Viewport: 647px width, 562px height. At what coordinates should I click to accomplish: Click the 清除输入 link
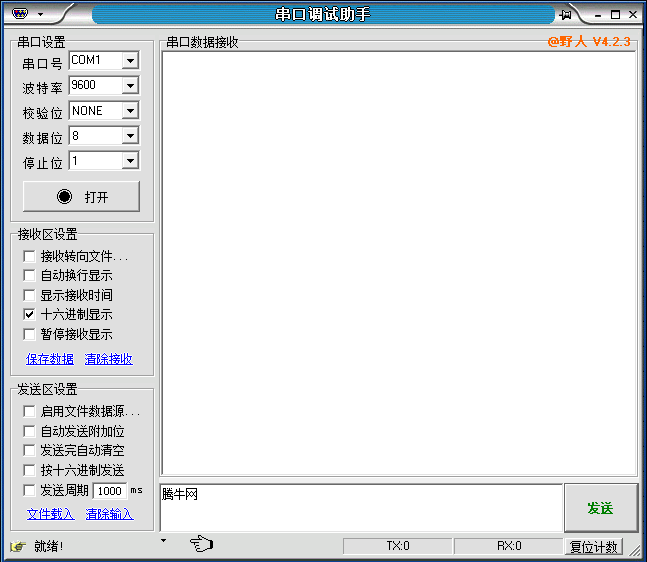110,514
